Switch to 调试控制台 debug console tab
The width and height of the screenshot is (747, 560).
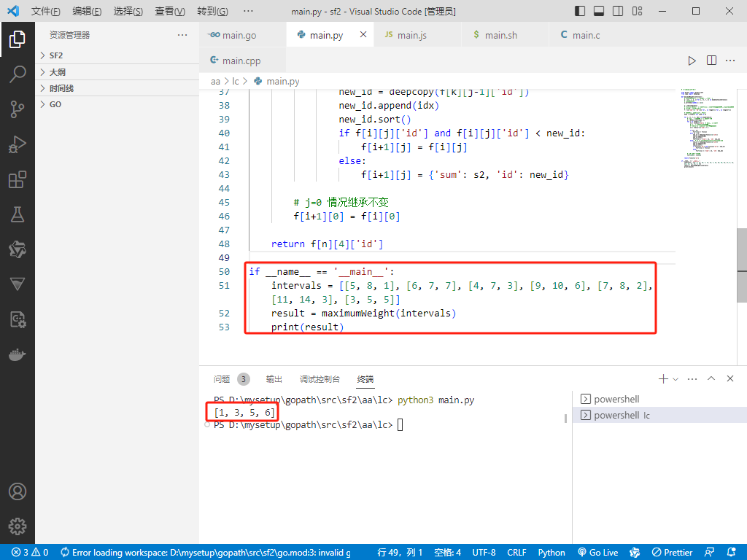click(320, 379)
